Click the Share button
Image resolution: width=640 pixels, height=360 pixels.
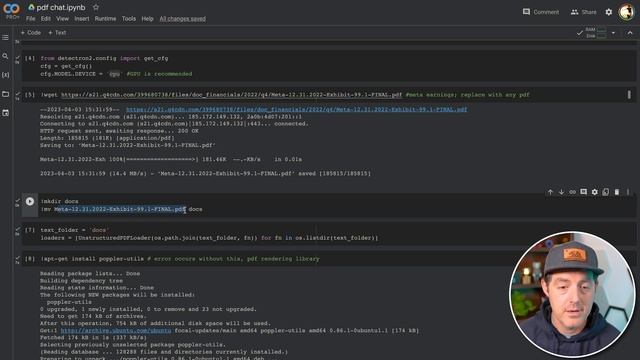[x=583, y=12]
